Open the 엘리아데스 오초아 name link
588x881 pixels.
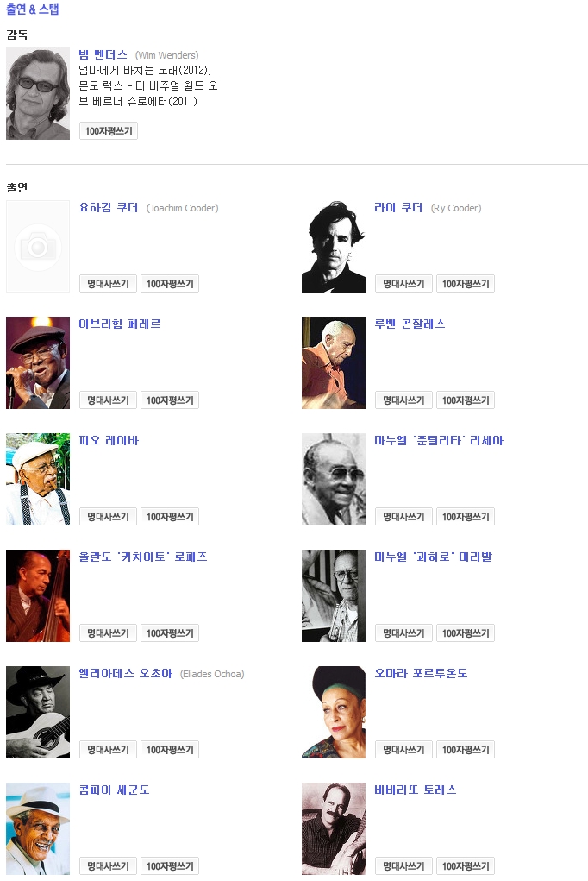click(125, 673)
